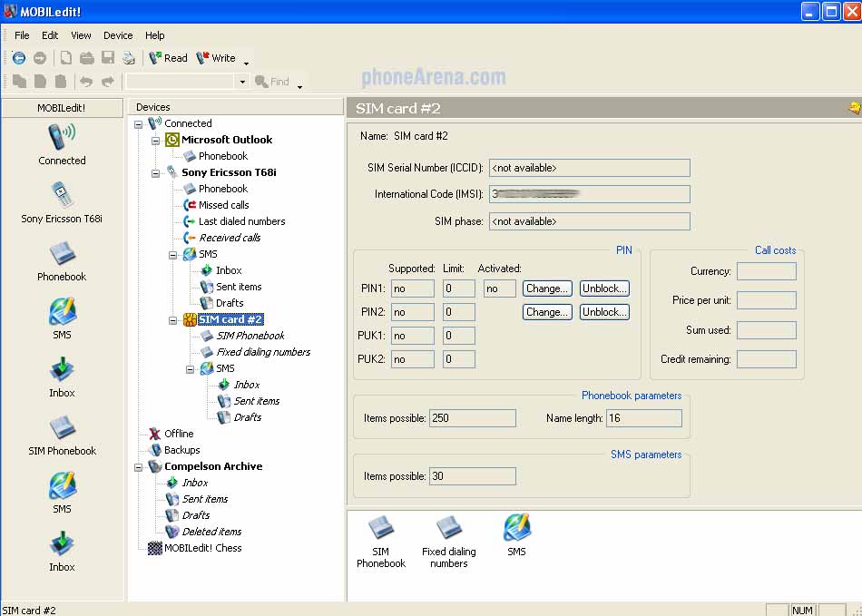Open the Find toolbar options arrow
This screenshot has width=862, height=616.
[299, 86]
